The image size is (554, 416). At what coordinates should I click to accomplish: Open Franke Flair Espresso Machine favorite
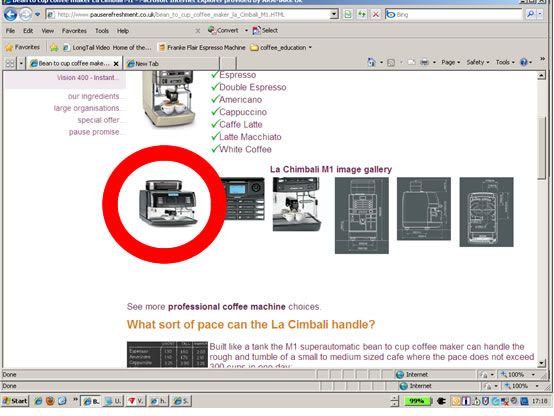(202, 47)
